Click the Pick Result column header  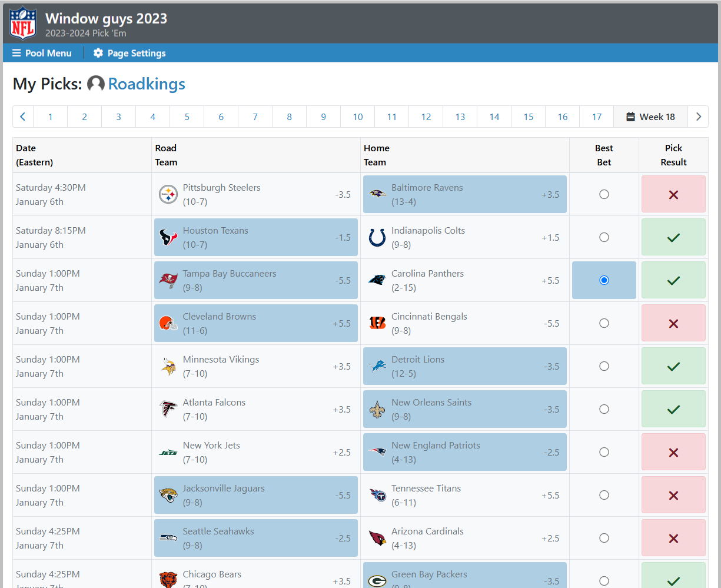pos(673,155)
